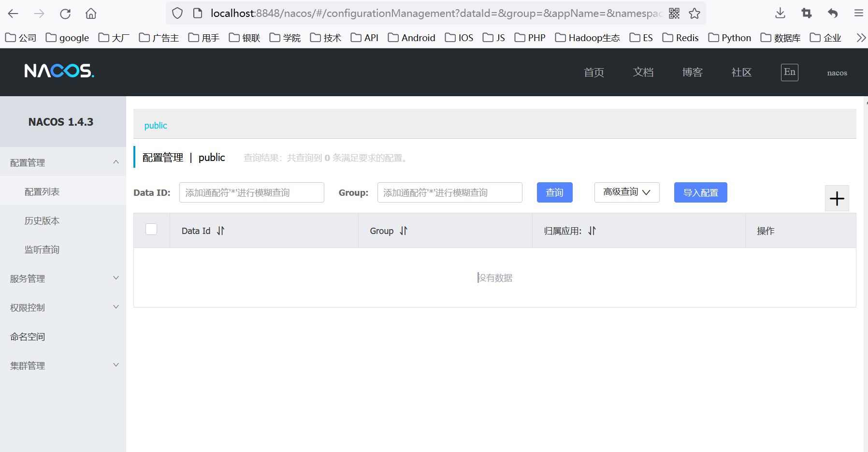Click the sort icon next to 归属应用
This screenshot has height=452, width=868.
tap(592, 231)
